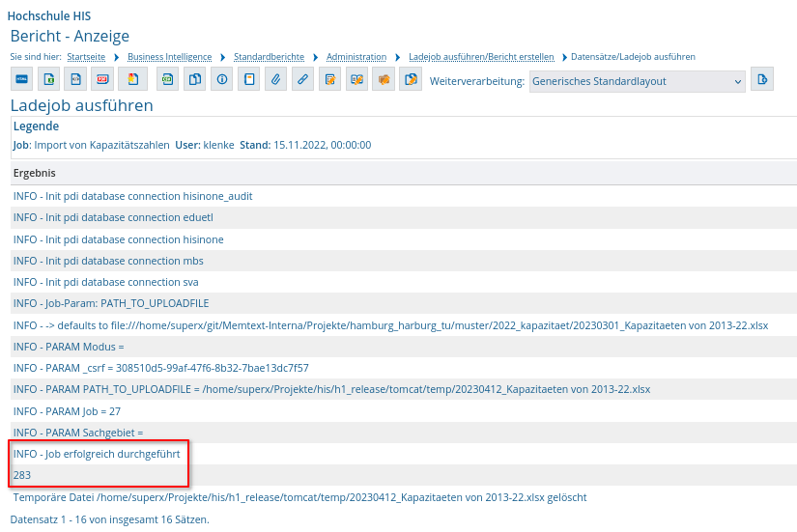The height and width of the screenshot is (532, 797).
Task: Export report as XML code file
Action: point(75,79)
